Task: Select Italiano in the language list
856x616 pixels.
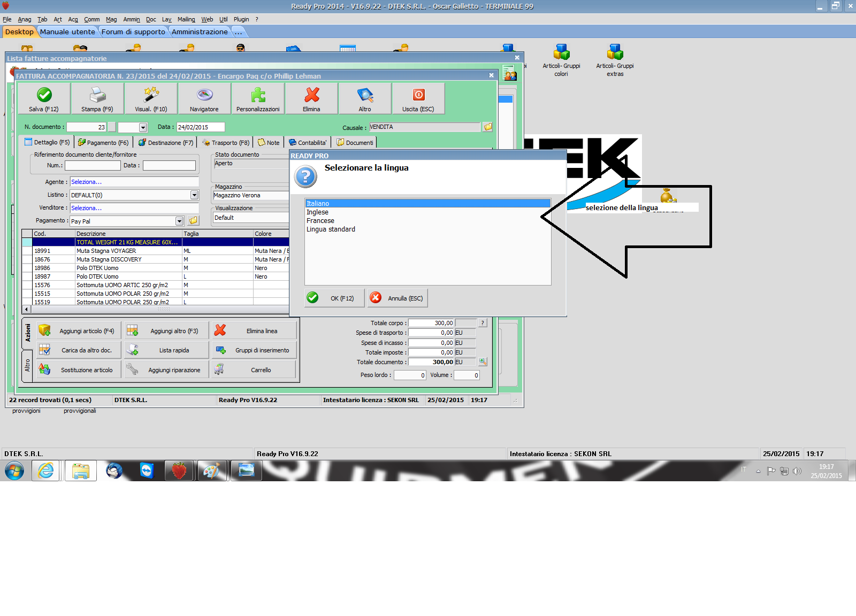Action: (x=427, y=204)
